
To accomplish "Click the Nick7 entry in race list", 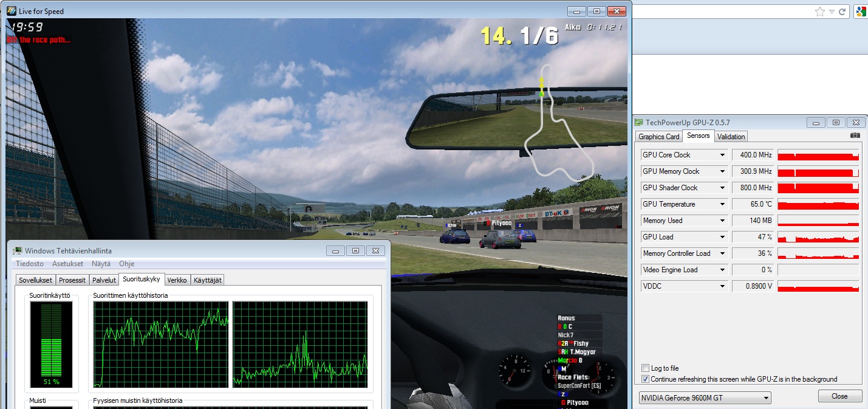I will pyautogui.click(x=566, y=335).
